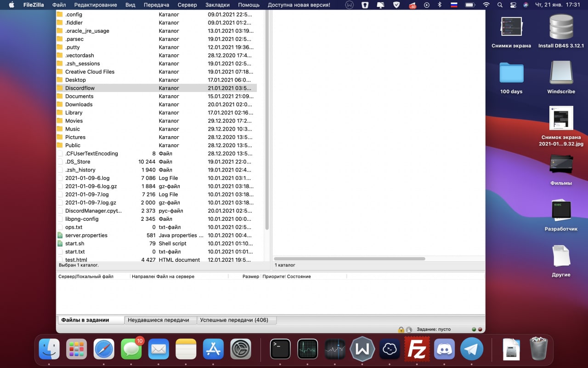The image size is (588, 368).
Task: Open the Закладки menu
Action: [x=217, y=5]
